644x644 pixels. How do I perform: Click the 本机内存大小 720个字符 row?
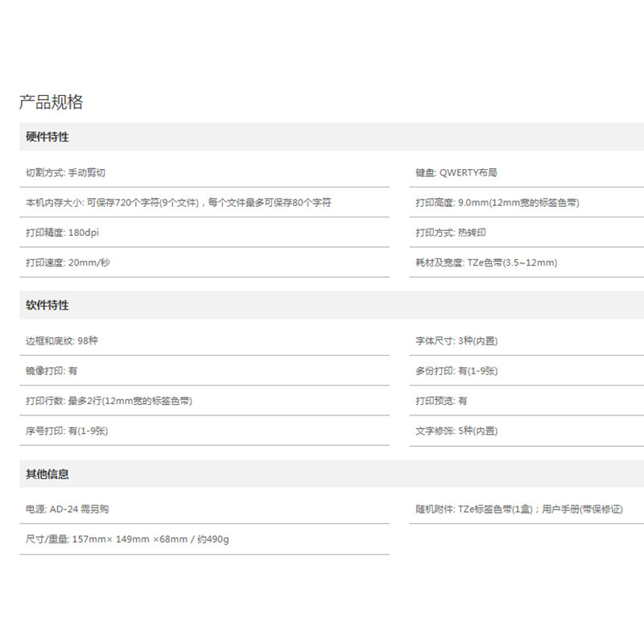204,203
